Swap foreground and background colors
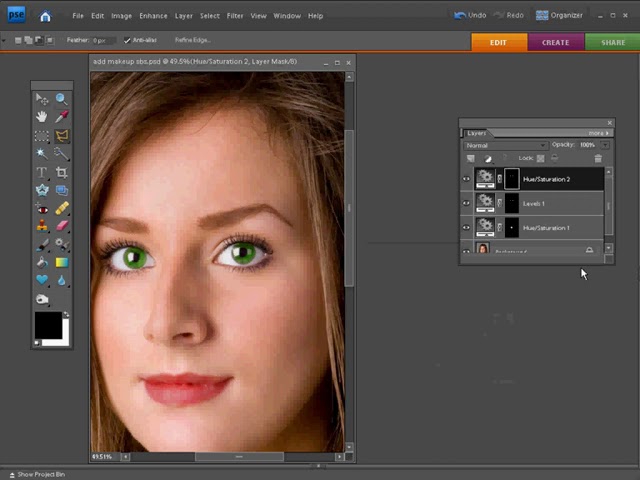The image size is (640, 480). [66, 315]
